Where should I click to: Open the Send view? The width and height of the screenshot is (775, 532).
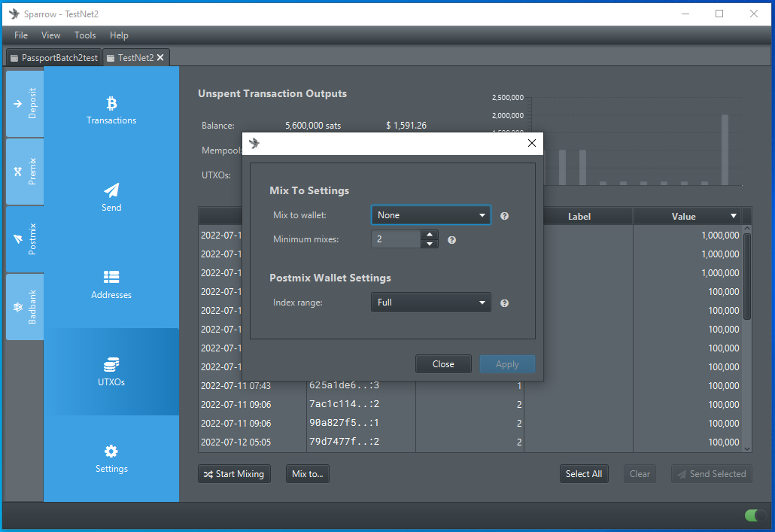tap(111, 197)
